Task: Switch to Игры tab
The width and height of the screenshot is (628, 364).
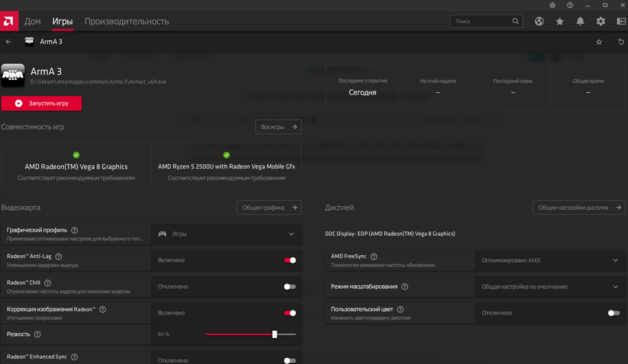Action: tap(62, 21)
